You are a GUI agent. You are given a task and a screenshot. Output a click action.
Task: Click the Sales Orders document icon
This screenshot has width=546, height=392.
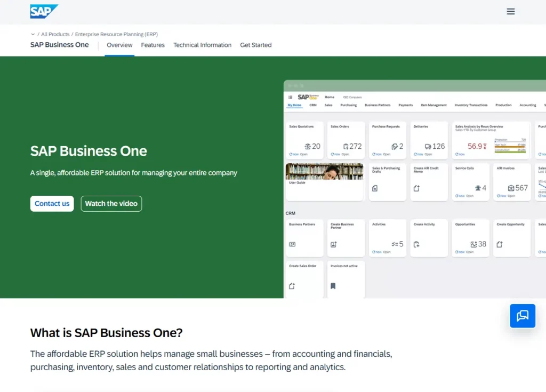(x=347, y=146)
